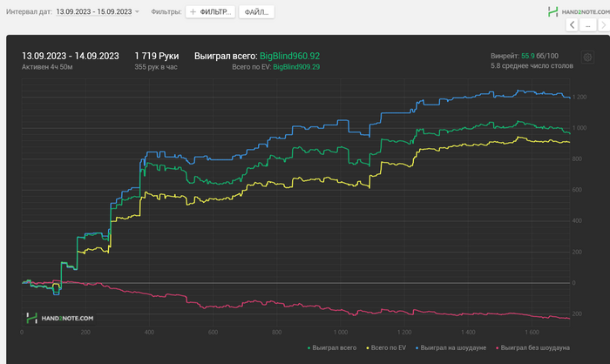The image size is (610, 364).
Task: Toggle the 'Выиграл всего' legend series
Action: click(332, 347)
